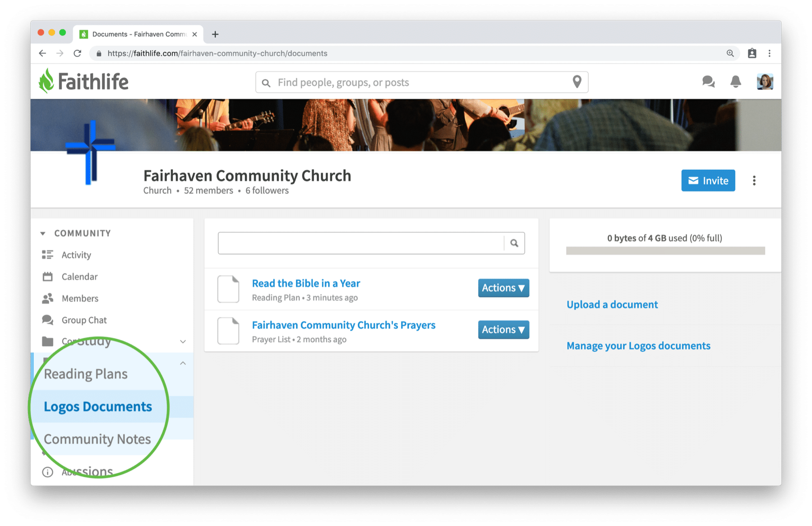Screen dimensions: 812x526
Task: Click the document search magnifier button
Action: pos(514,243)
